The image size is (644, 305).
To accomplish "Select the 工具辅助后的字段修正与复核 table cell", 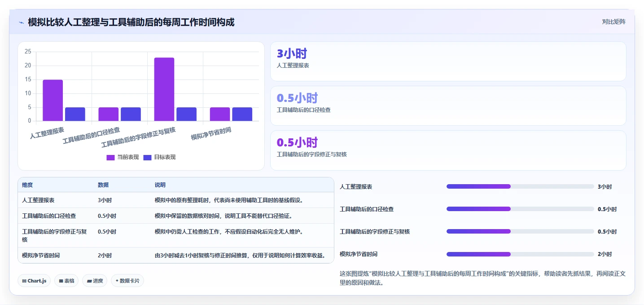I will point(54,236).
